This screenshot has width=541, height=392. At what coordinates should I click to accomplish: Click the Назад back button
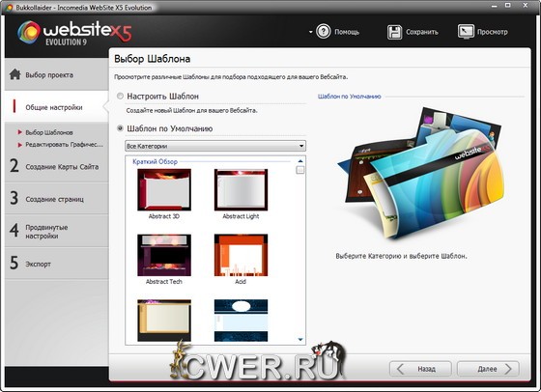[420, 369]
